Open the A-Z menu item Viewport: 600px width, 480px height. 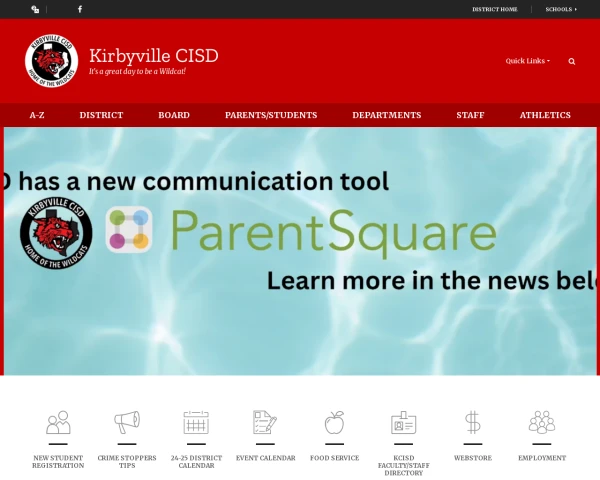click(x=37, y=115)
